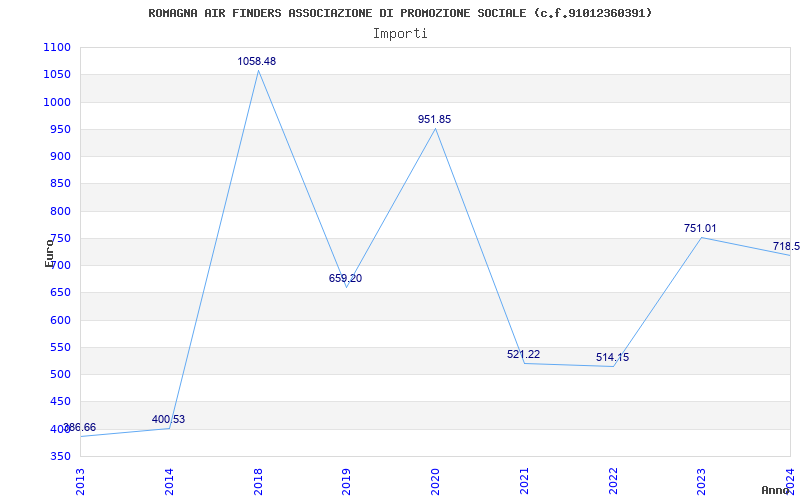Click the 2021 x-axis label

point(524,481)
